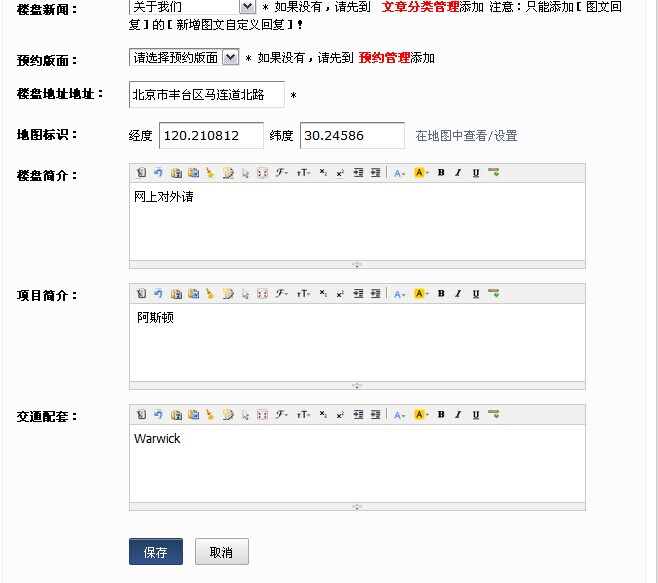Toggle Underline in 交通配套 editor toolbar
Image resolution: width=658 pixels, height=583 pixels.
coord(476,413)
